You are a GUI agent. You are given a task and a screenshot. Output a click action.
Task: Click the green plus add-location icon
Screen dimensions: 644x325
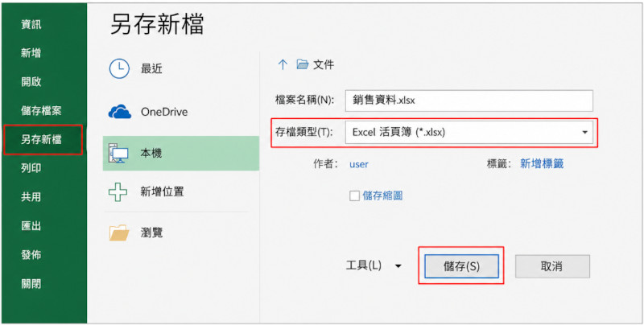[118, 191]
